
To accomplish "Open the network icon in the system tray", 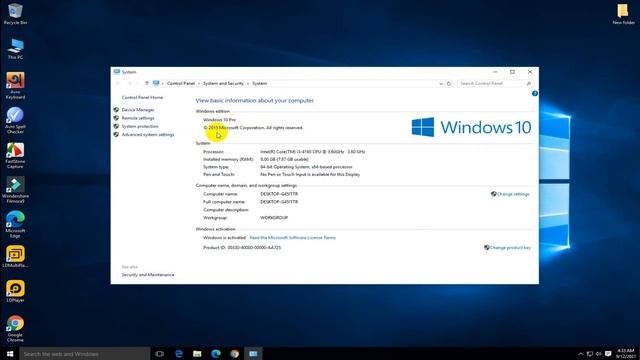I will click(x=590, y=354).
